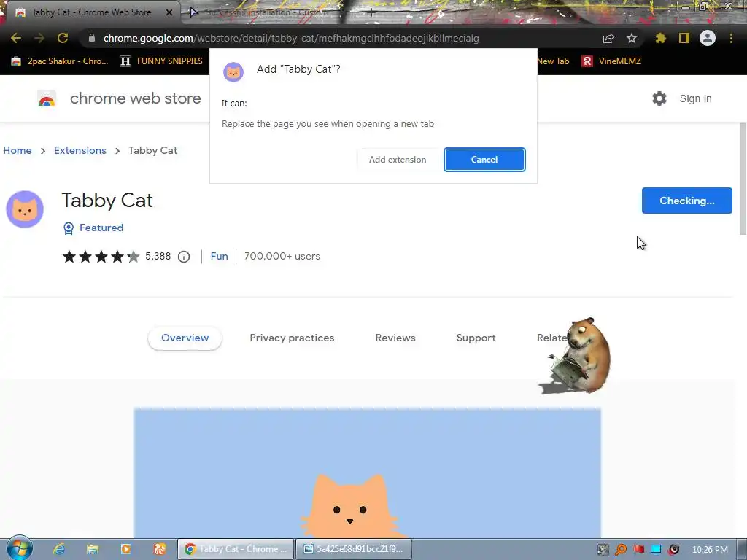Click Add extension in the dialog
Viewport: 747px width, 560px height.
[398, 160]
